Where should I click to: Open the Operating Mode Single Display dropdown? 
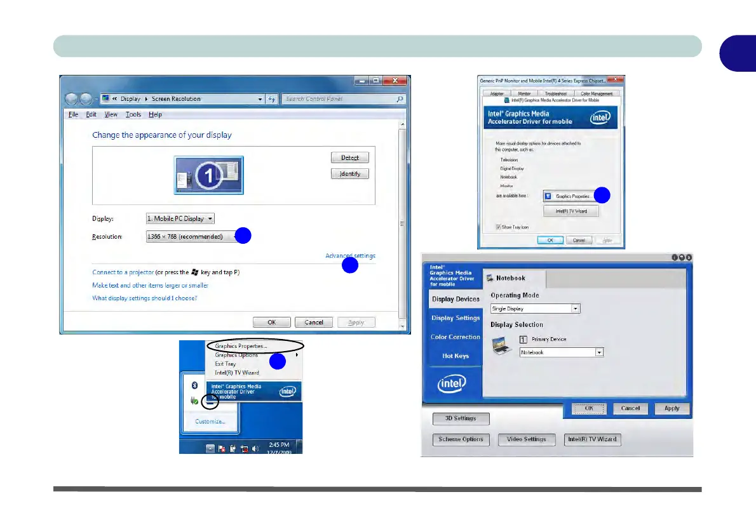(x=535, y=309)
